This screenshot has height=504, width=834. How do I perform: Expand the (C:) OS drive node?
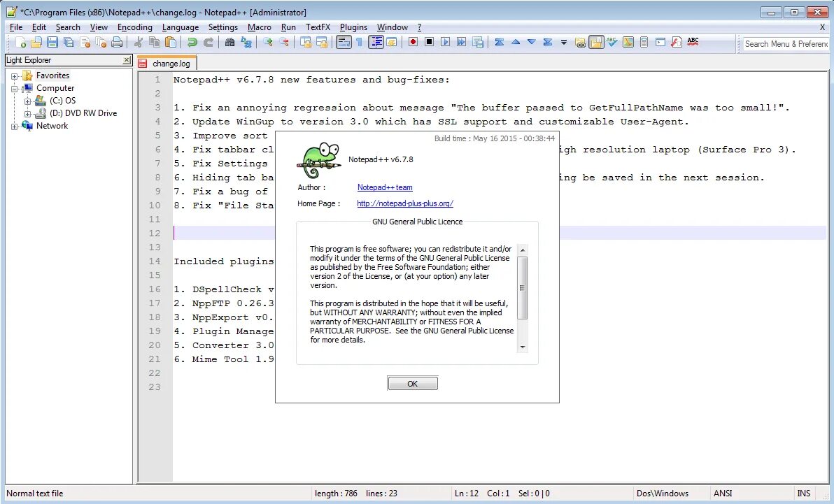coord(27,101)
